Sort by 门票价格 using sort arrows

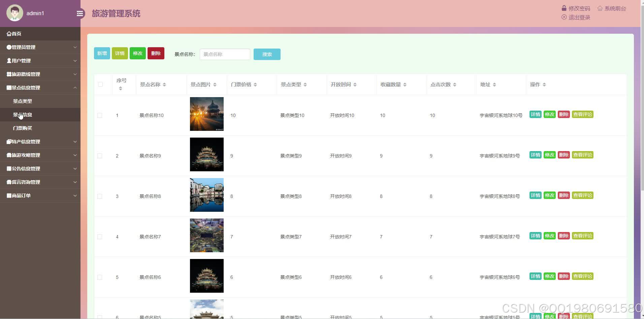coord(255,85)
